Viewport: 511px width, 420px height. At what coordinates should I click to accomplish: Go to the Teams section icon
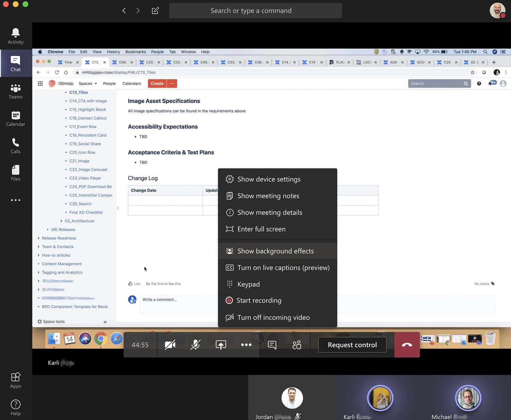tap(16, 91)
